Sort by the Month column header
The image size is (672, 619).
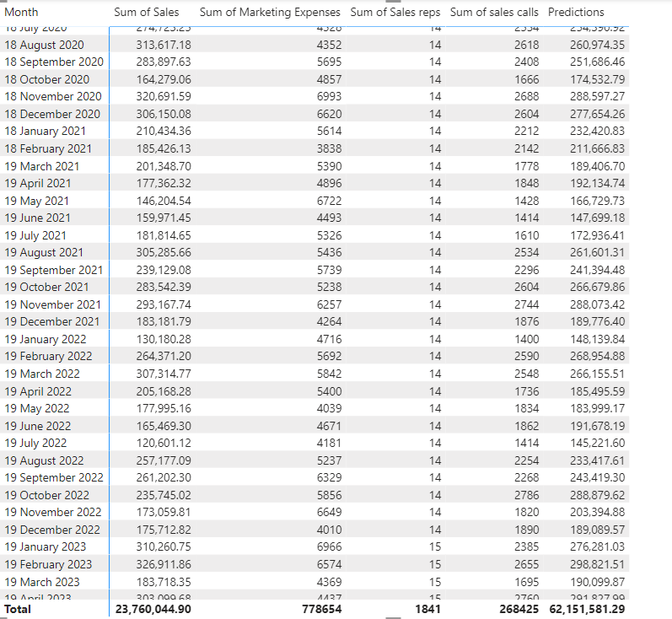21,12
